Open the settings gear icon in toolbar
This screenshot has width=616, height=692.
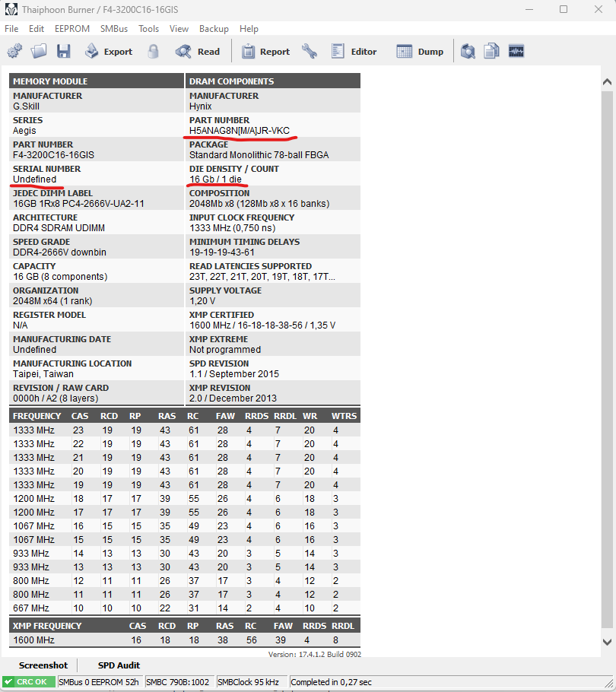(14, 51)
